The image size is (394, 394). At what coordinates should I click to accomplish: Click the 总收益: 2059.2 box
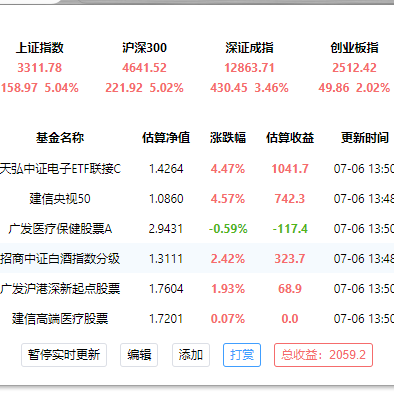[x=323, y=355]
